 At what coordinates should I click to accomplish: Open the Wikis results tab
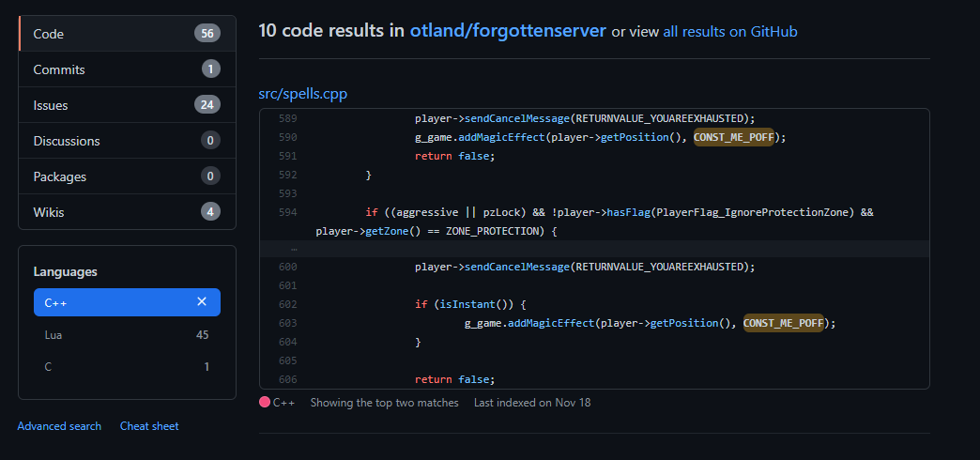click(x=128, y=212)
